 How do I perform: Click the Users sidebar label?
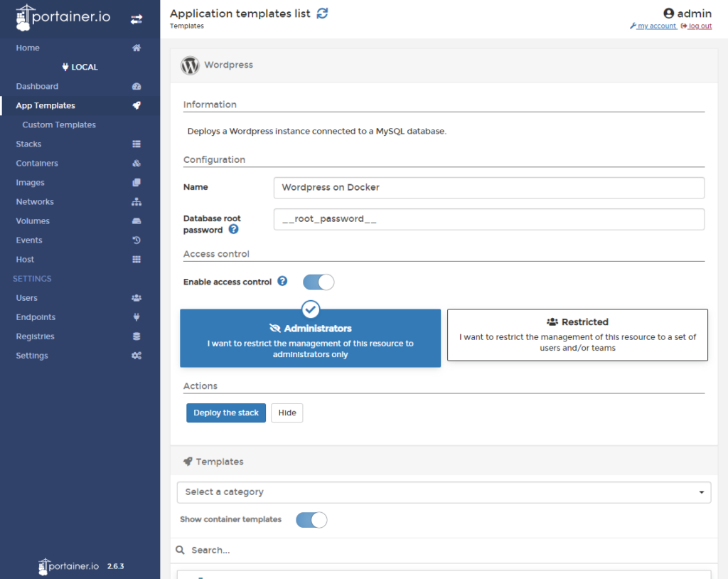[27, 298]
